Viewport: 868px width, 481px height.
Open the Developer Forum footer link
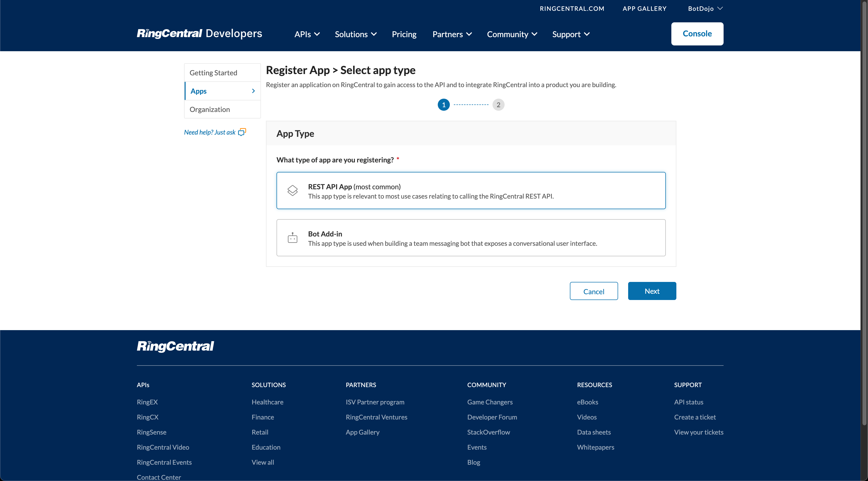492,417
